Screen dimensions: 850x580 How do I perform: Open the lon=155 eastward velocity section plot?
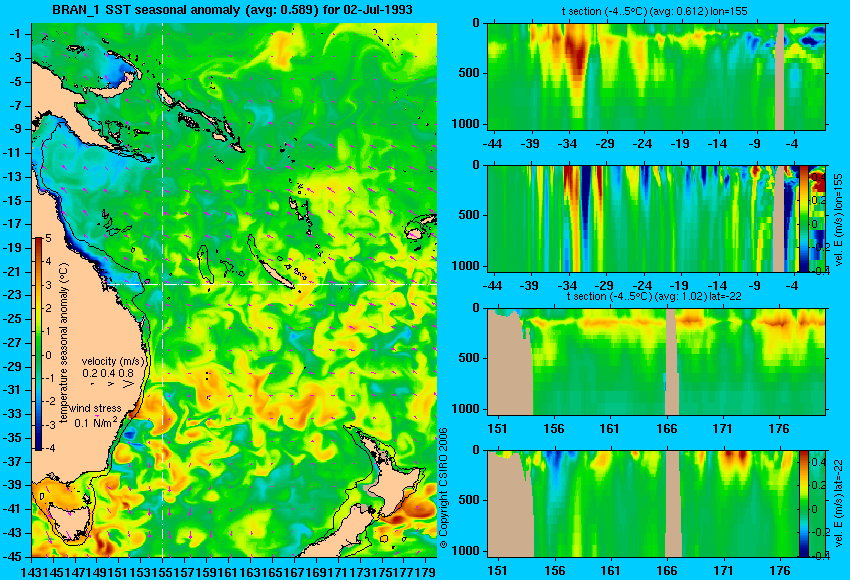642,218
